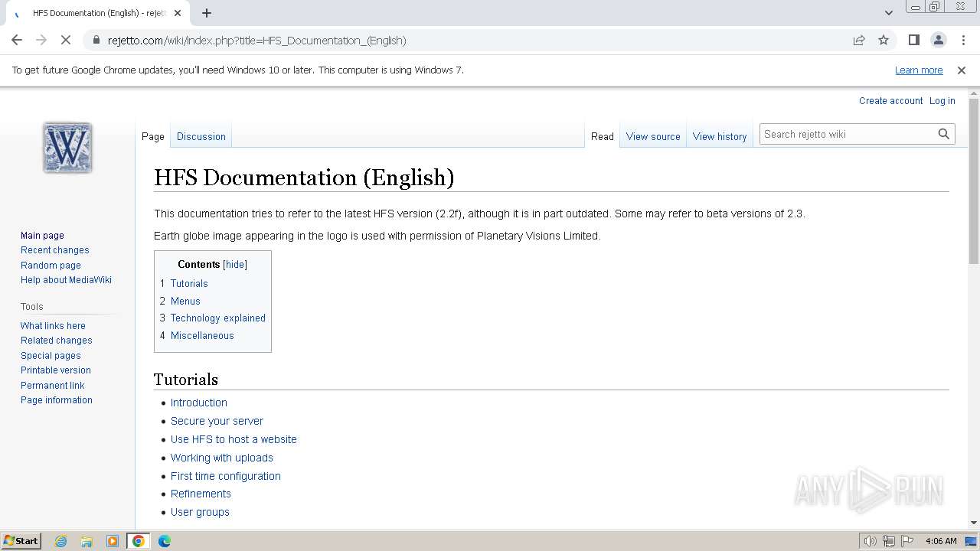The width and height of the screenshot is (980, 551).
Task: Open Help about MediaWiki
Action: [66, 280]
